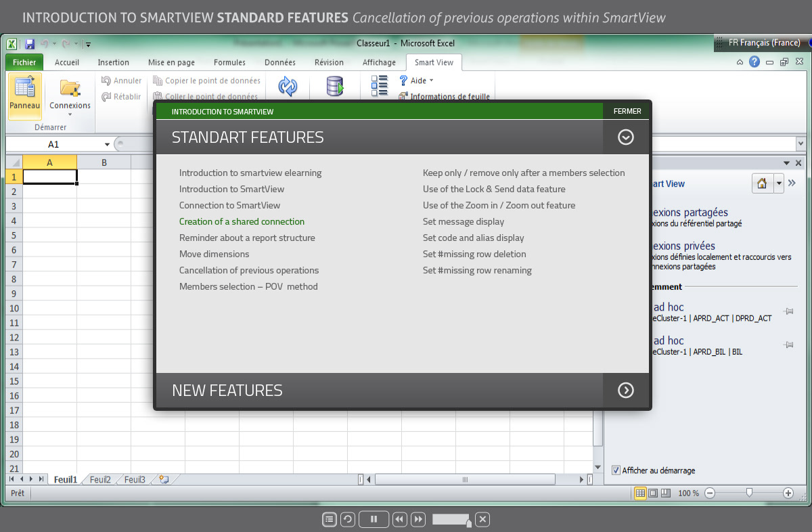Click the Excel zoom slider handle
The image size is (812, 532).
click(x=749, y=493)
